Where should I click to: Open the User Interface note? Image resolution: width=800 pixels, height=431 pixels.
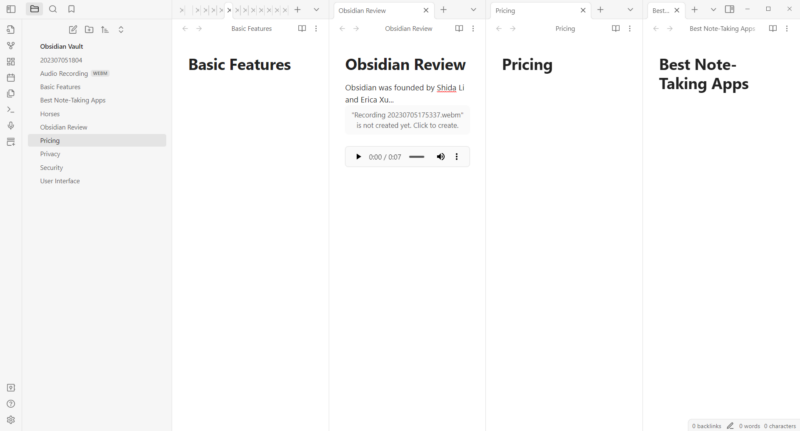click(x=97, y=181)
